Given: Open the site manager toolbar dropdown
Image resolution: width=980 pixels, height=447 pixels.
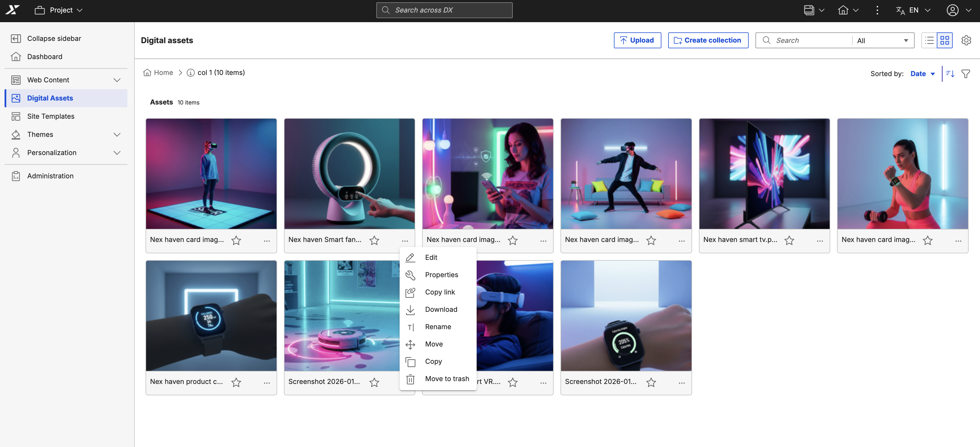Looking at the screenshot, I should coord(814,10).
